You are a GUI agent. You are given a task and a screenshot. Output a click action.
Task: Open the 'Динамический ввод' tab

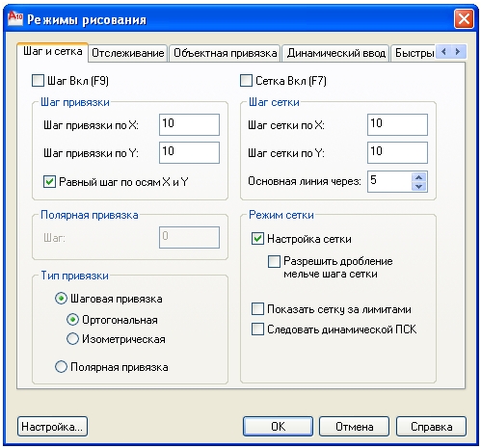[x=336, y=53]
